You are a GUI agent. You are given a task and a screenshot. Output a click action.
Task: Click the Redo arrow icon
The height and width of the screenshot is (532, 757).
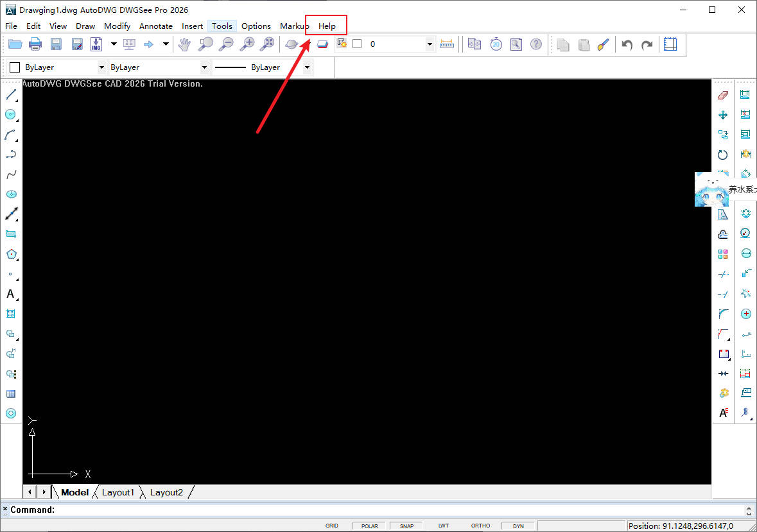(x=647, y=45)
